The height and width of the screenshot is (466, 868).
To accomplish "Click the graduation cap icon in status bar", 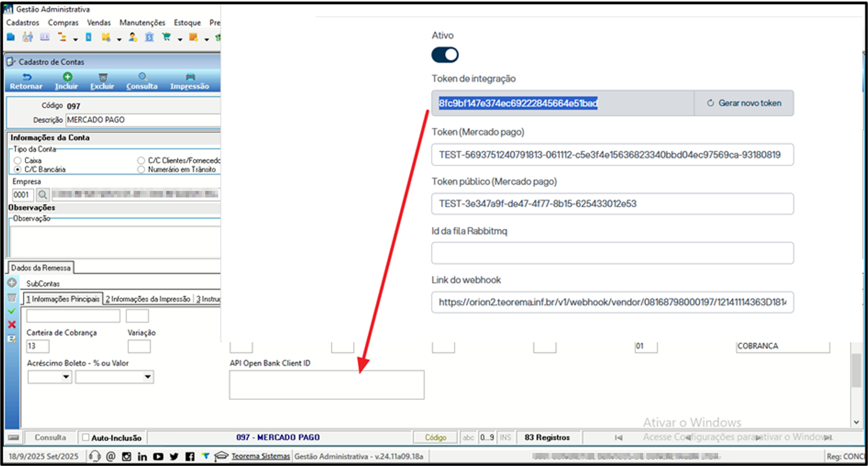I will click(222, 456).
